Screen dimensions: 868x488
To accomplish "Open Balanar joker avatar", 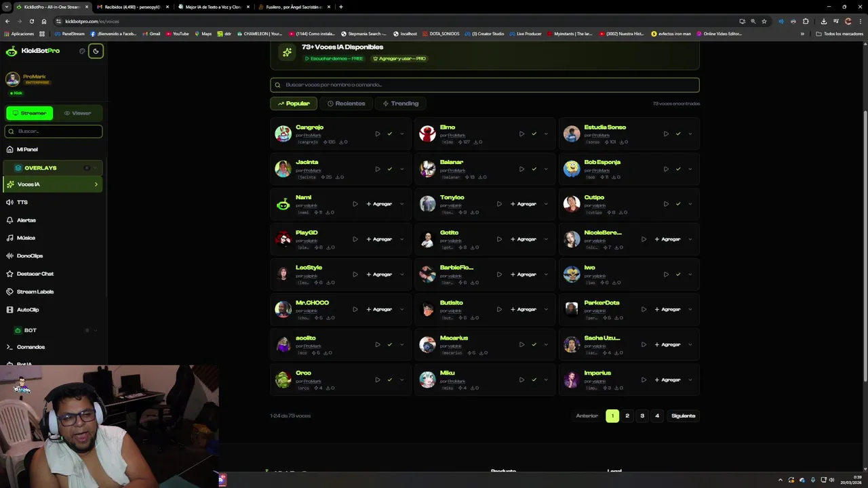I will [x=427, y=169].
